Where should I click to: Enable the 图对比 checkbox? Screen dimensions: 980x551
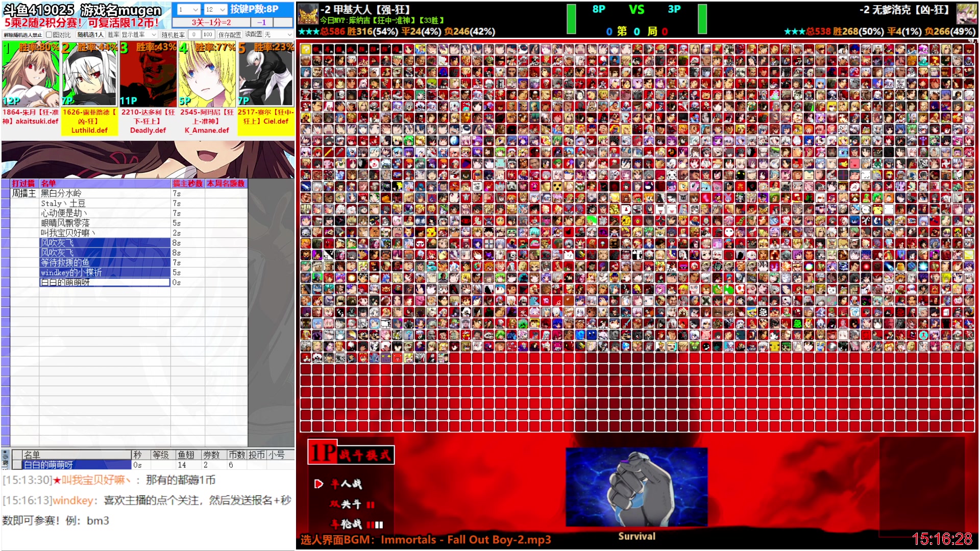49,35
